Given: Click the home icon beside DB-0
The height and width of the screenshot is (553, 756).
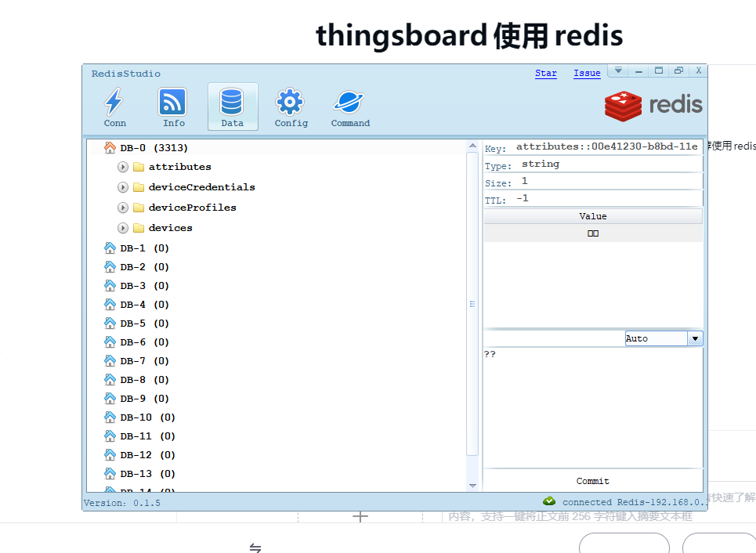Looking at the screenshot, I should (x=110, y=147).
